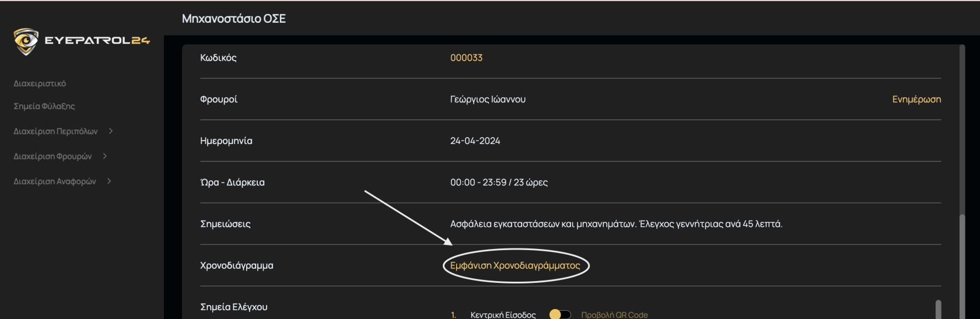Show the Προβολή QR Code link
The image size is (980, 319).
point(614,314)
